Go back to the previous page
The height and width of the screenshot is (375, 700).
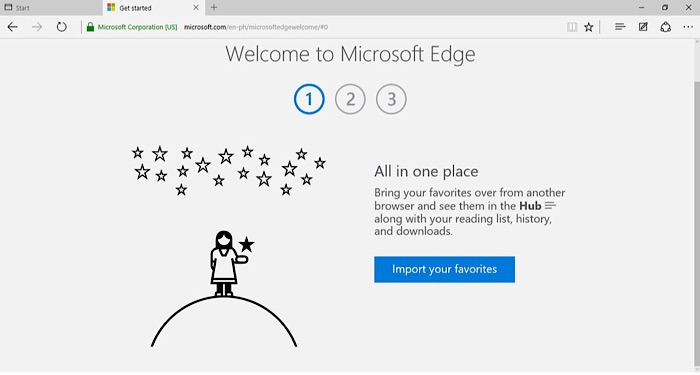[x=12, y=27]
